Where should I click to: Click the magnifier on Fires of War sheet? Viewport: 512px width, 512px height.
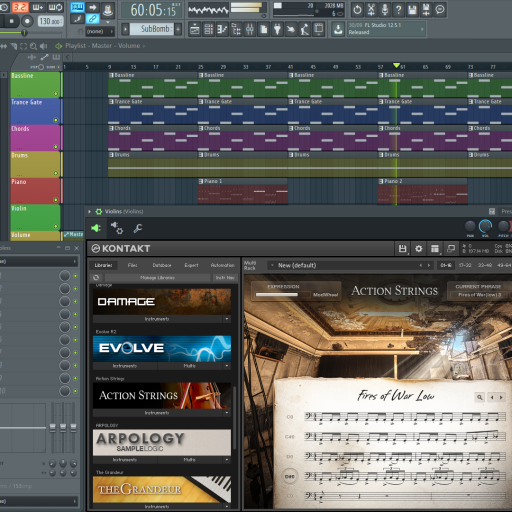click(x=479, y=397)
